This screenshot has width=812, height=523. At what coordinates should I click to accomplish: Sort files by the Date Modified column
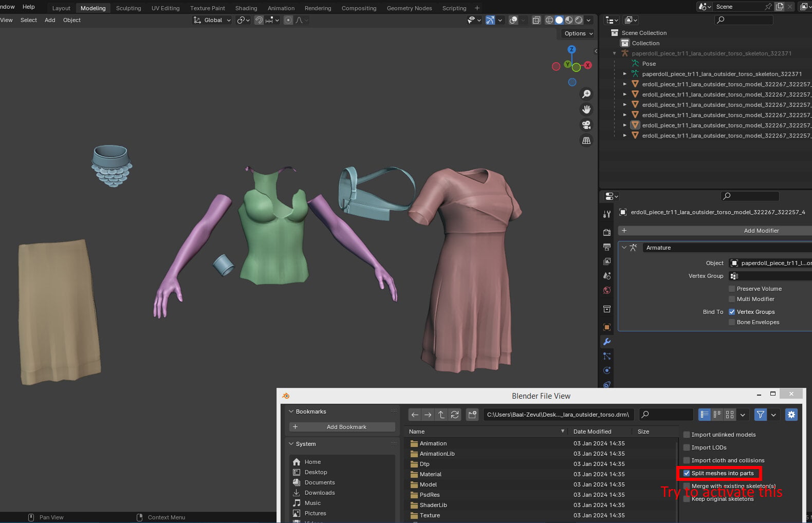click(x=592, y=432)
